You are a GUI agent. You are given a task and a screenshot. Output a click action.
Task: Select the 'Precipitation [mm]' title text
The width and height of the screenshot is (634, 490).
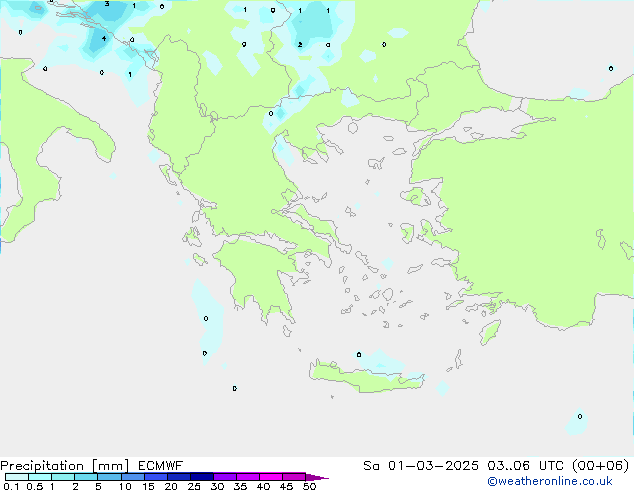point(65,466)
